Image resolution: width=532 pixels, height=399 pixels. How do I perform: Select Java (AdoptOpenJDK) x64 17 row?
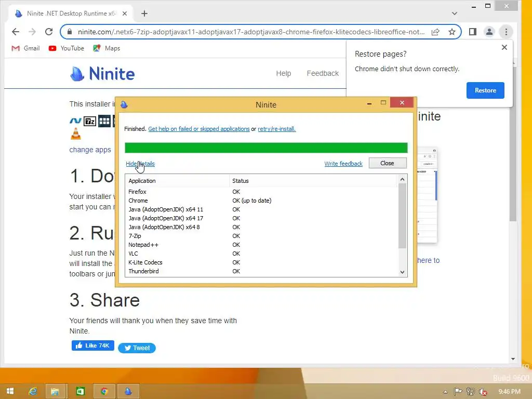pos(262,218)
